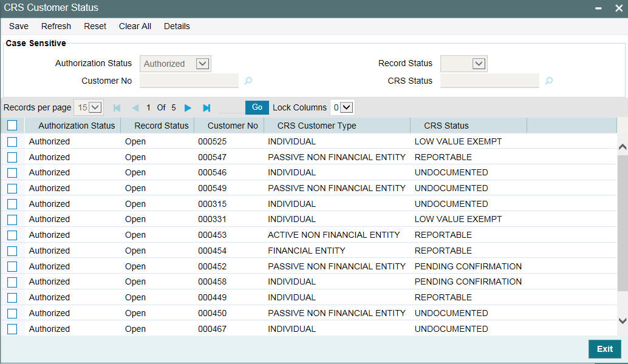Sort by CRS Status column header
Viewport: 628px width, 364px height.
point(446,126)
